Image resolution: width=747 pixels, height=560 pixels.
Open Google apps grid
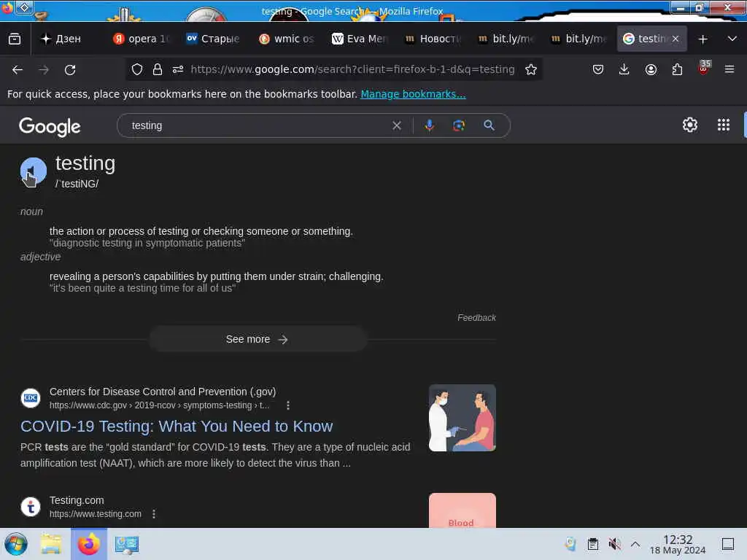click(x=723, y=125)
